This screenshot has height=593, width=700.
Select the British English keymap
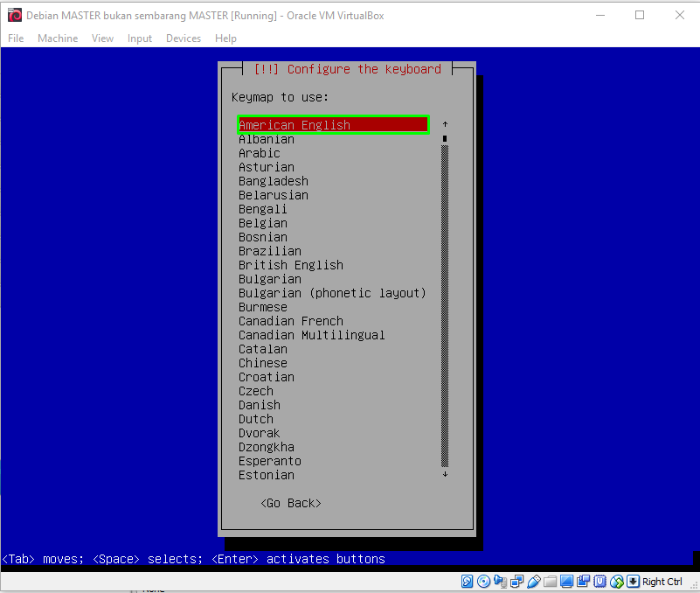coord(291,265)
